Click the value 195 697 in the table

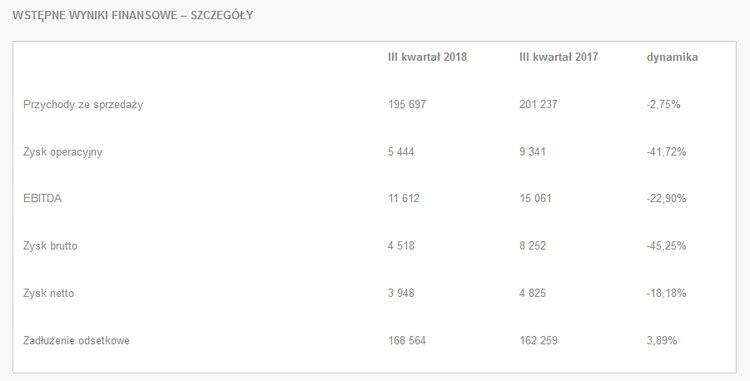407,104
